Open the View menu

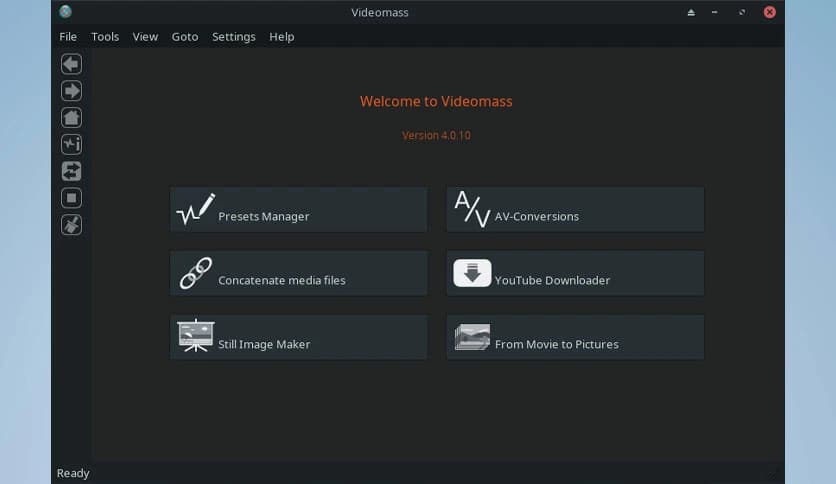coord(145,37)
